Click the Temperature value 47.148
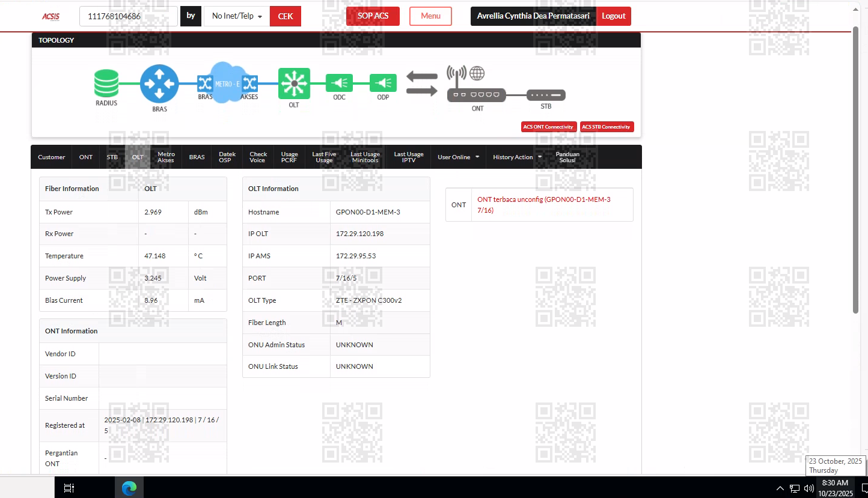The height and width of the screenshot is (498, 868). pos(155,256)
